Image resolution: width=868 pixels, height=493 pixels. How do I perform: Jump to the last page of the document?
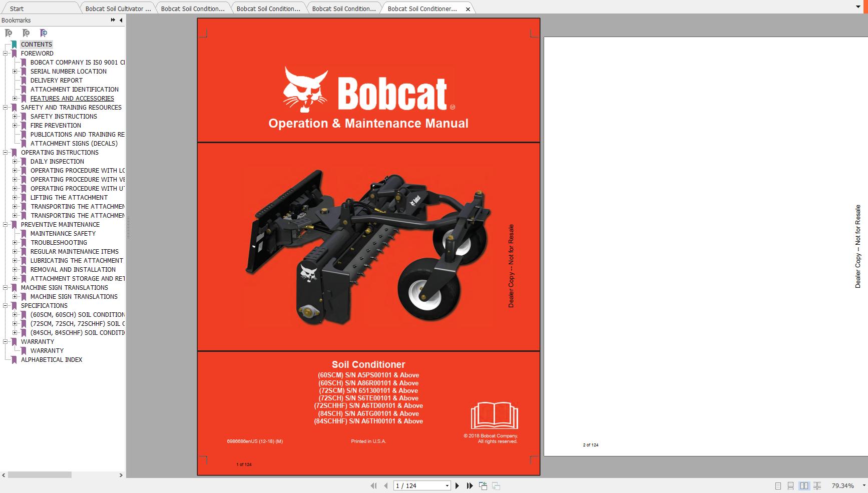click(470, 485)
